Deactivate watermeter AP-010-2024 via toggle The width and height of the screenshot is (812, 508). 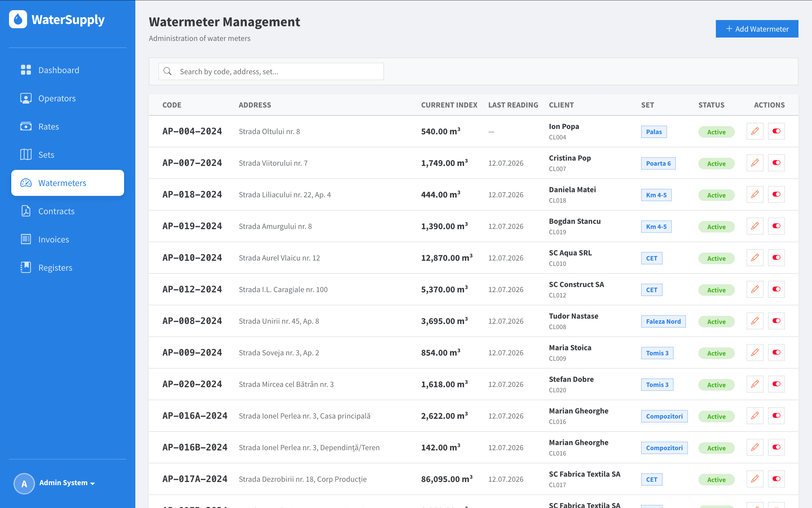point(776,257)
